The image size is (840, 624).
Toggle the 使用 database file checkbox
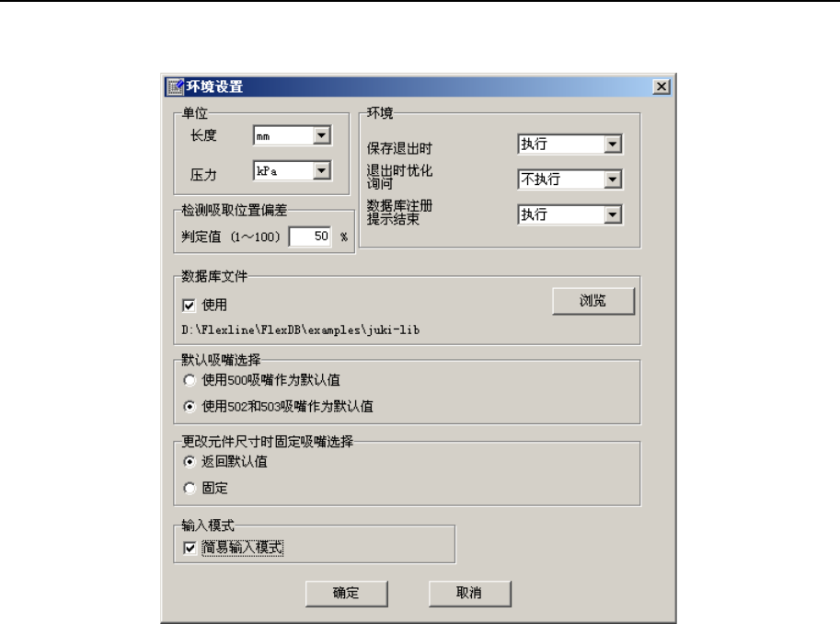189,306
